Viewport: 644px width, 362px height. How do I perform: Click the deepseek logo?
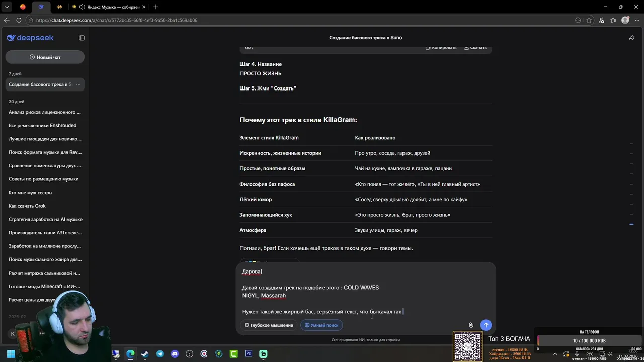(30, 38)
